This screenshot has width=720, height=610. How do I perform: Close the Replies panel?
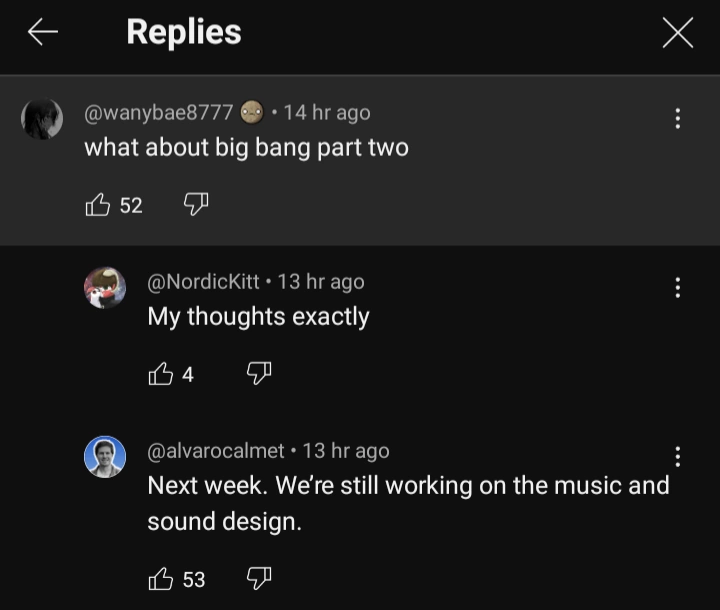(x=677, y=34)
